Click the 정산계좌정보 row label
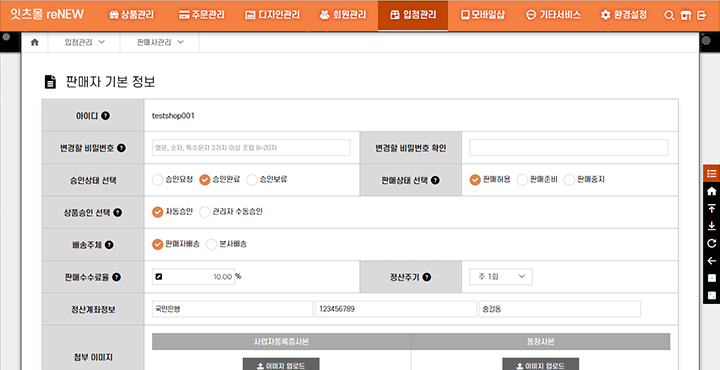This screenshot has width=720, height=370. click(x=93, y=309)
